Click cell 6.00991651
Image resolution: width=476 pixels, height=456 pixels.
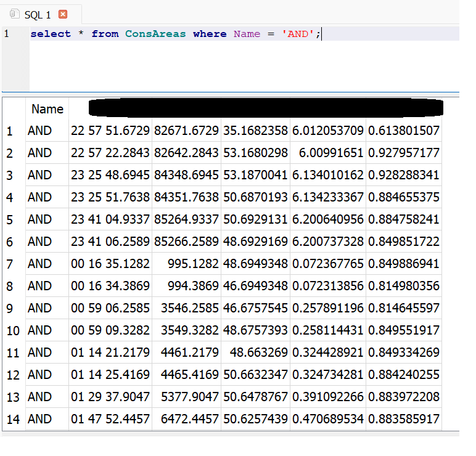[x=328, y=153]
